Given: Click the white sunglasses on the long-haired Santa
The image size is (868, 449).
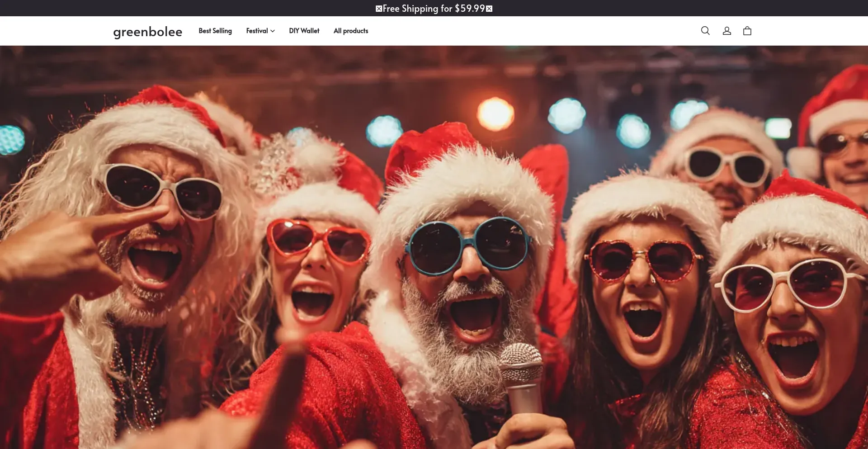Looking at the screenshot, I should pos(160,190).
